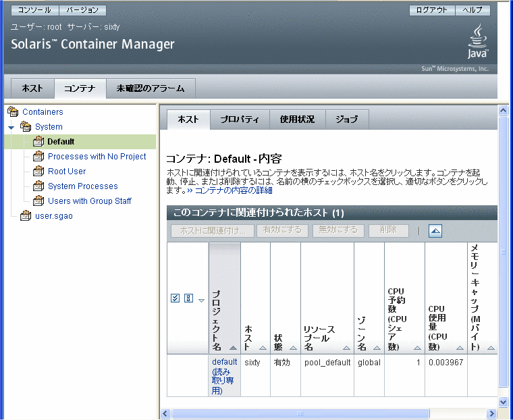Sort by CPU予約数 column arrow
513x420 pixels.
[x=417, y=348]
